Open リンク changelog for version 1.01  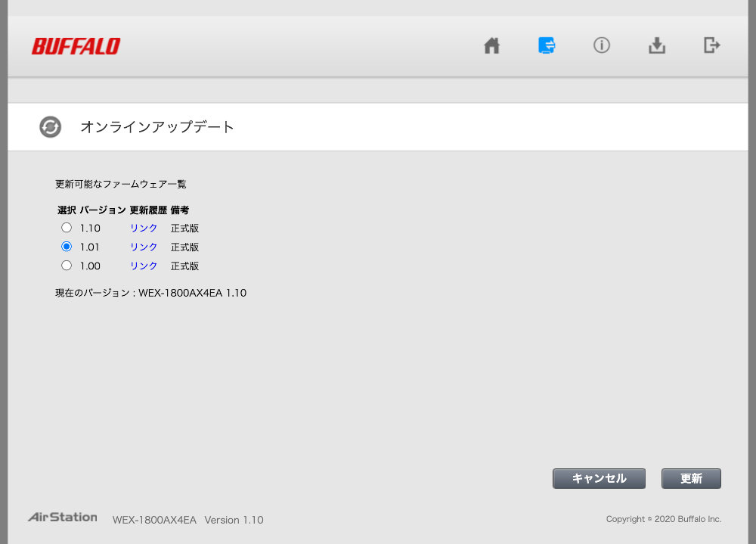click(144, 247)
